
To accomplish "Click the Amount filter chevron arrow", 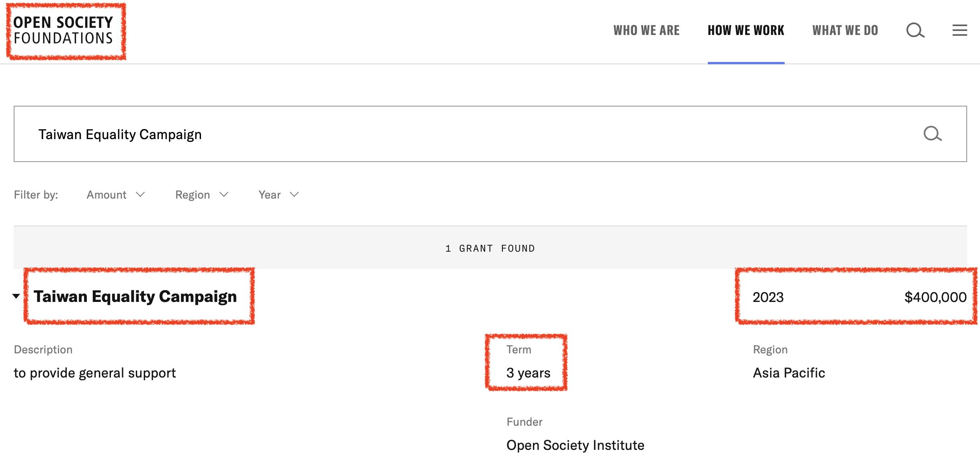I will click(140, 195).
